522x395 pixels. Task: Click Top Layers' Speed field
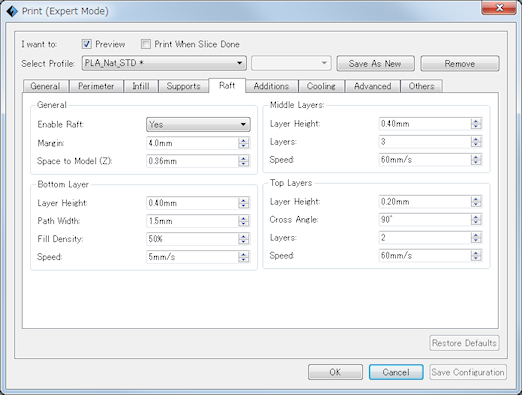click(425, 256)
